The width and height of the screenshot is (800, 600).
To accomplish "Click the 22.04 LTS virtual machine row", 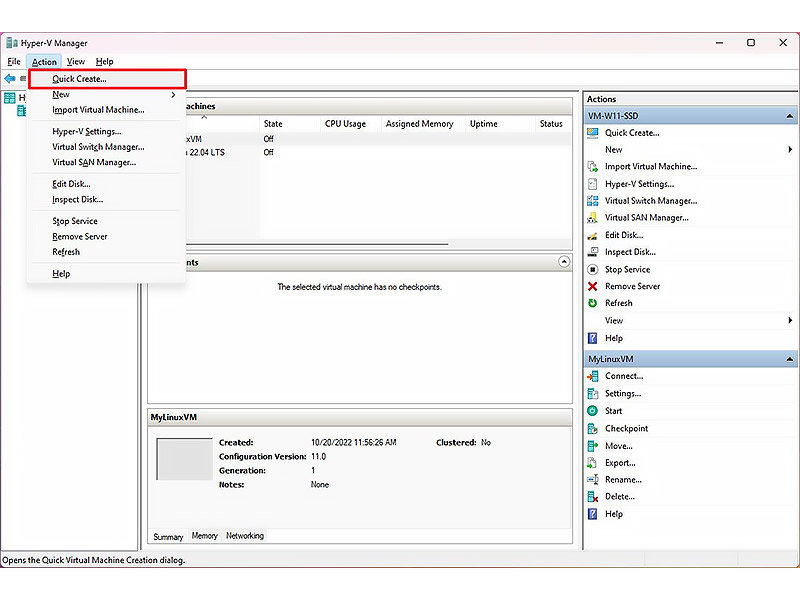I will click(379, 153).
